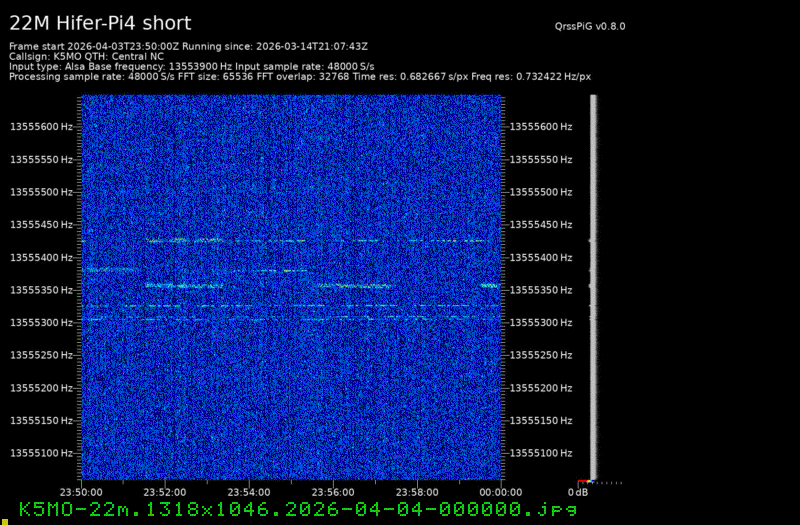Click the 0 dB scale label

click(x=578, y=492)
